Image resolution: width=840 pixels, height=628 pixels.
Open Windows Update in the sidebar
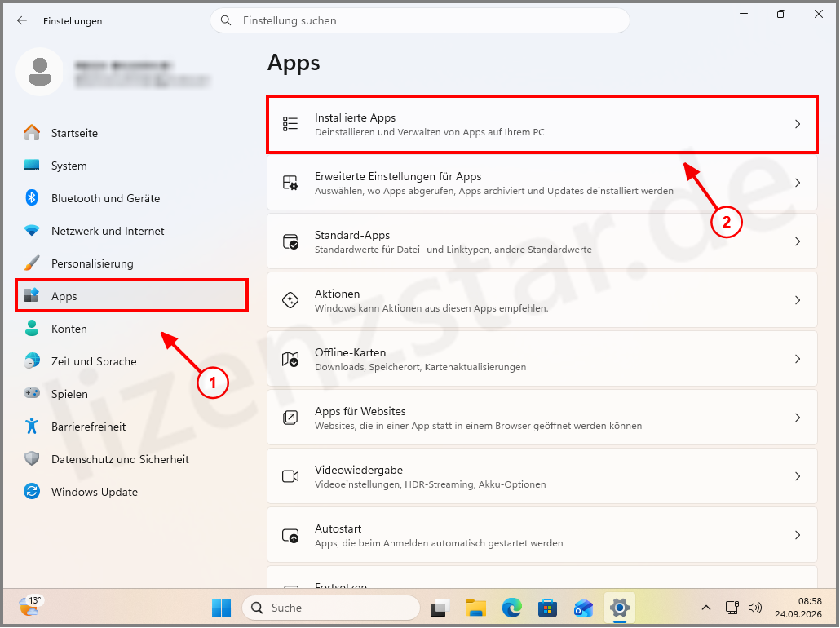132,492
